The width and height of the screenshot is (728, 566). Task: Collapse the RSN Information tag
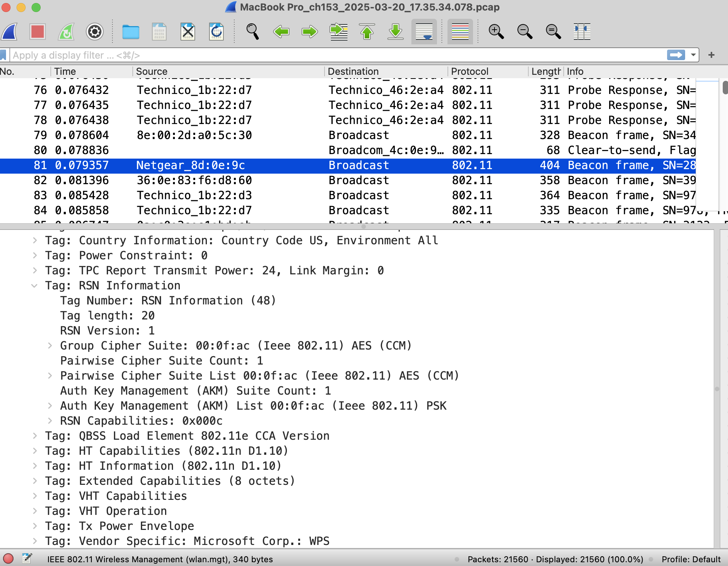tap(35, 286)
